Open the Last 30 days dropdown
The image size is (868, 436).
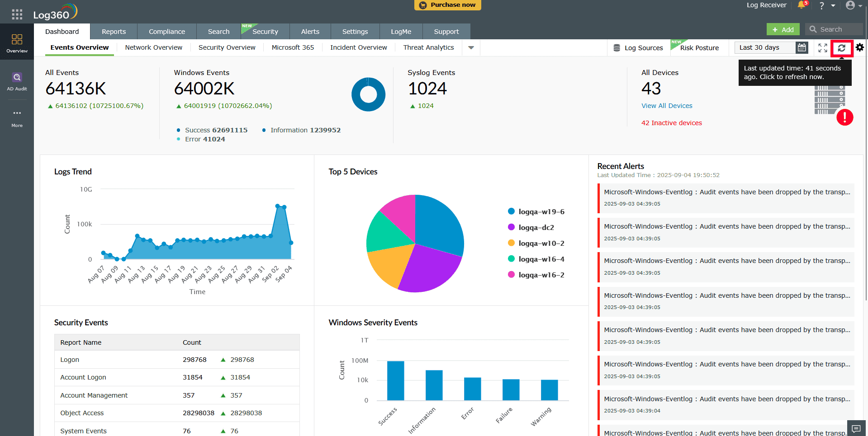tap(764, 47)
